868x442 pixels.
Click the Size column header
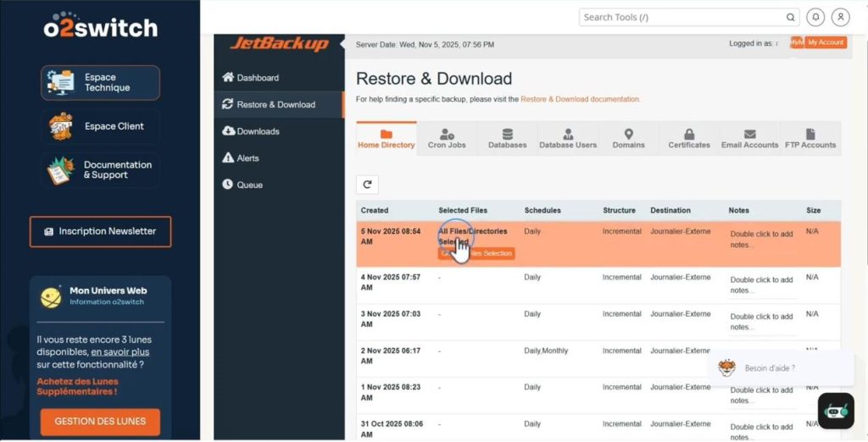[x=813, y=211]
